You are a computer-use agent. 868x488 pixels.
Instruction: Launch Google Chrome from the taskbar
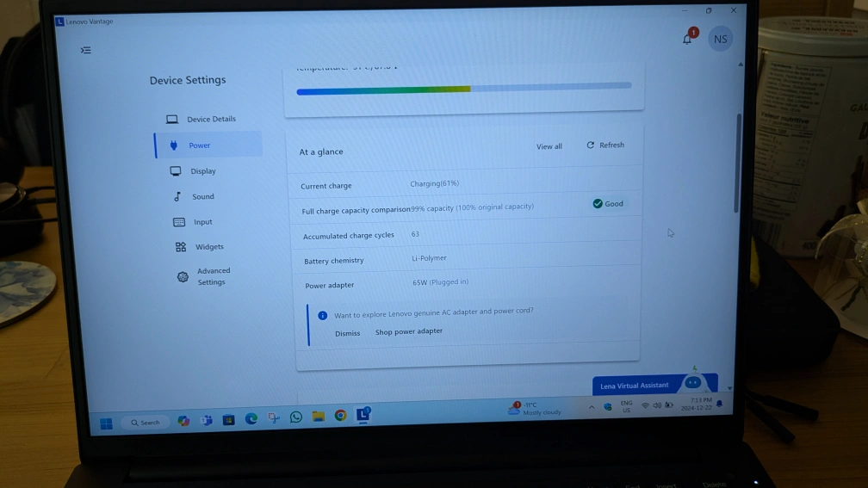pos(340,416)
